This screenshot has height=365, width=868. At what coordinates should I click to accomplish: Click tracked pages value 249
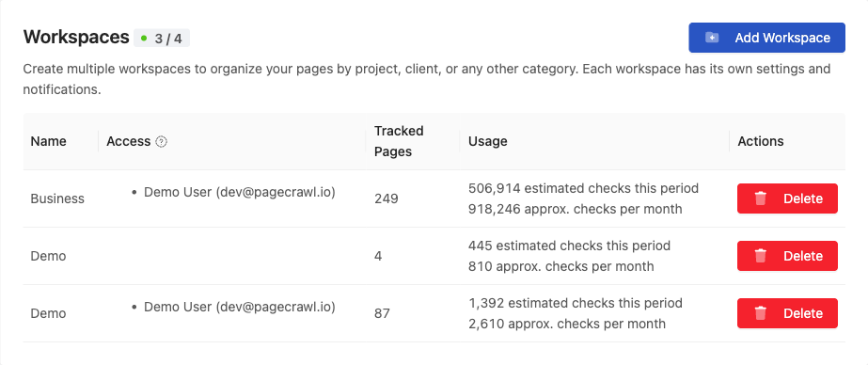tap(387, 198)
